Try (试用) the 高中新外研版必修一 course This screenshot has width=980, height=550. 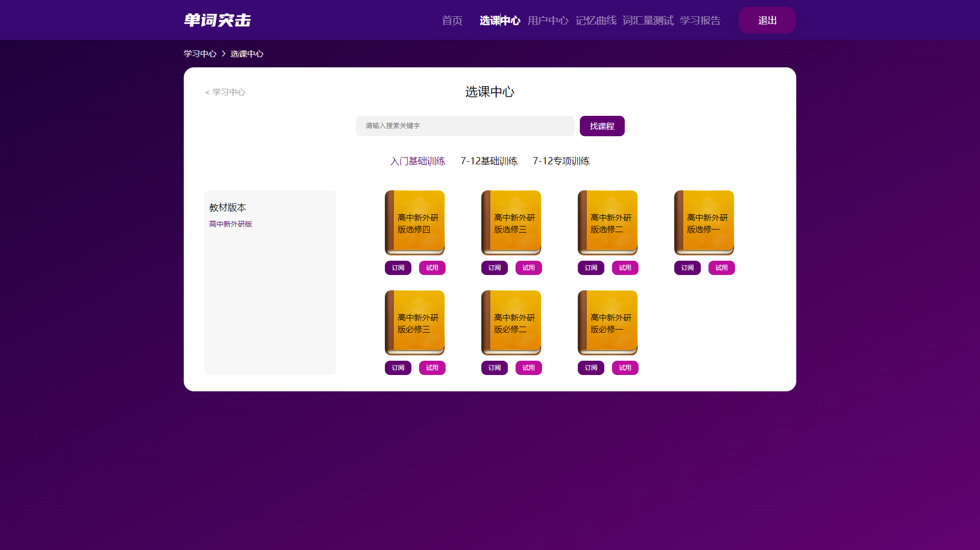click(x=625, y=368)
